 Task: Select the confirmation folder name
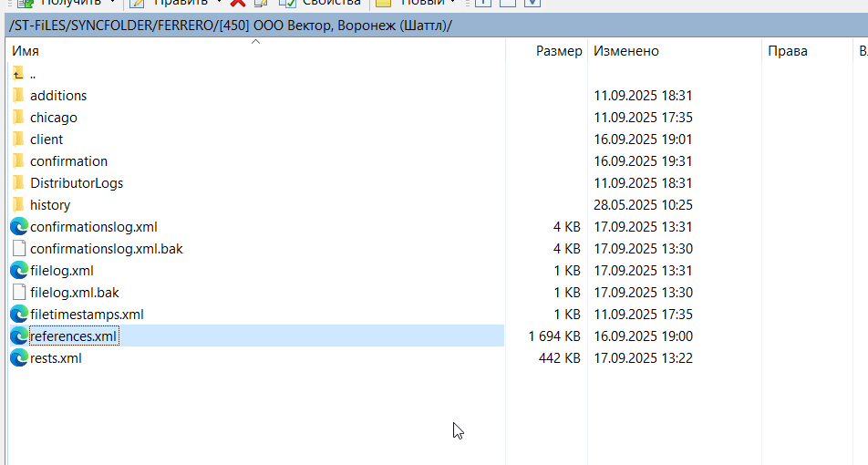point(68,161)
